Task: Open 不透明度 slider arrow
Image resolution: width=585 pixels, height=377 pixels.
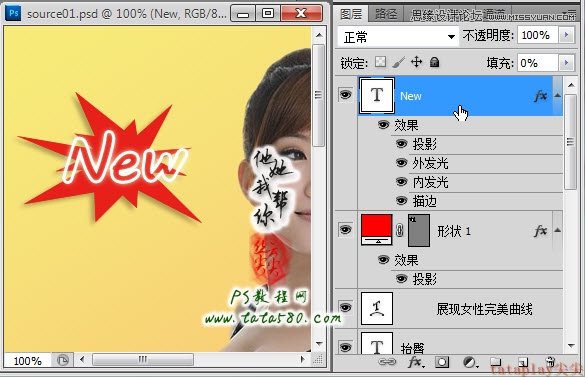Action: coord(566,35)
